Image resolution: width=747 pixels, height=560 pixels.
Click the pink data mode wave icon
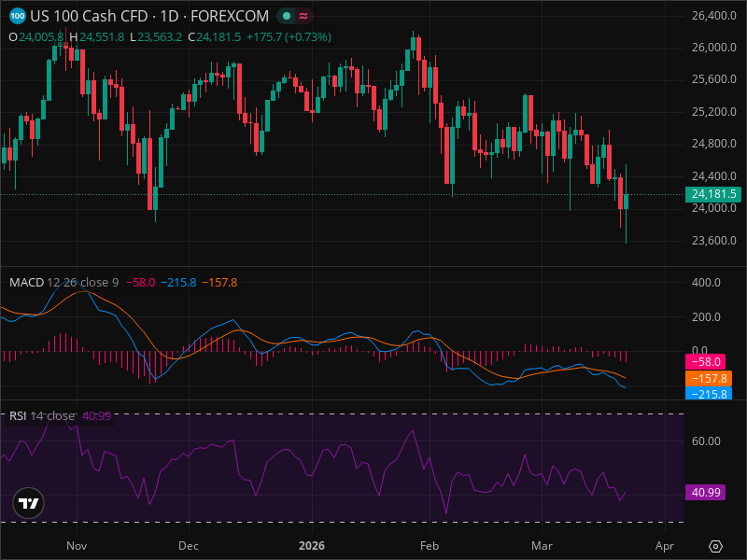(303, 16)
